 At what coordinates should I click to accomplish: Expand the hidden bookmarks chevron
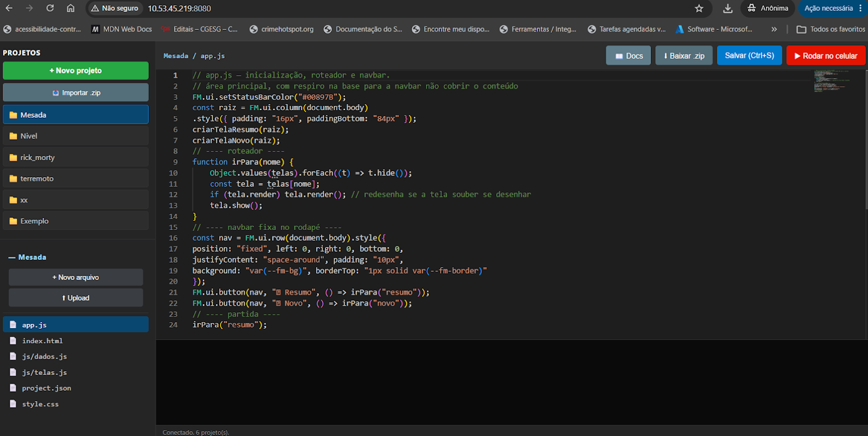tap(774, 29)
